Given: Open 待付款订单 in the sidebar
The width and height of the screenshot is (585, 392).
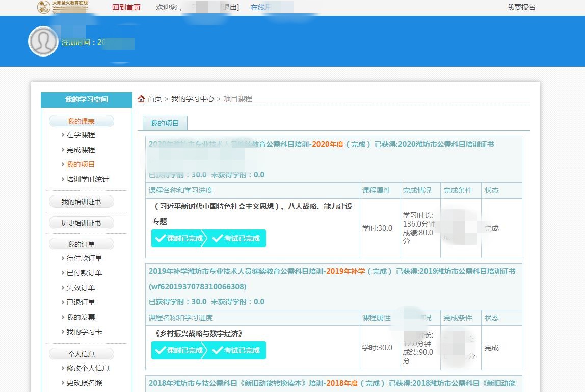Looking at the screenshot, I should tap(84, 258).
